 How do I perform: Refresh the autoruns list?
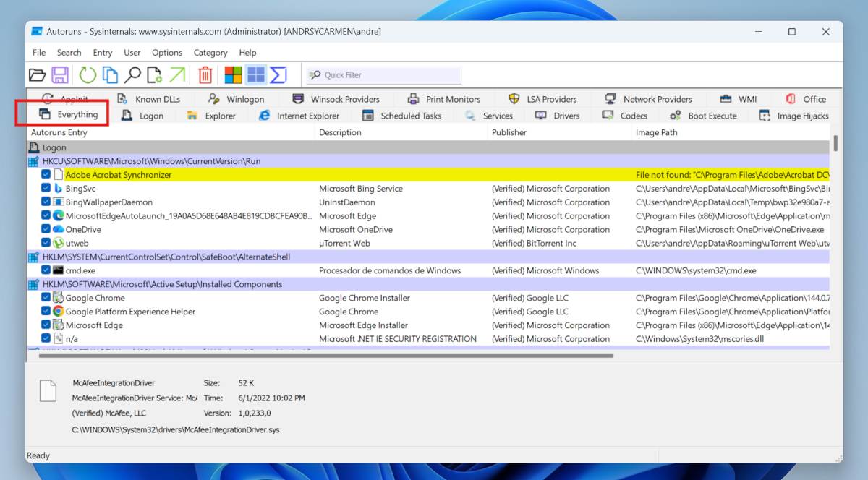point(88,75)
